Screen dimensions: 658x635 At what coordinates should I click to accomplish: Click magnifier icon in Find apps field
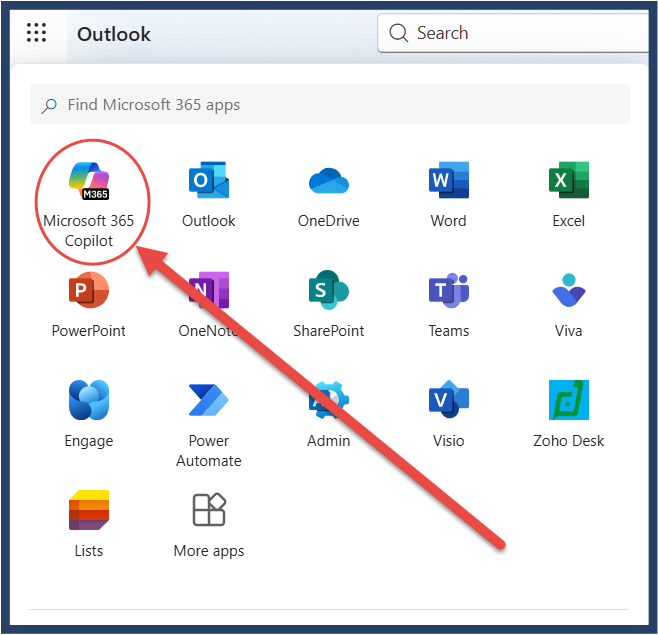point(49,106)
